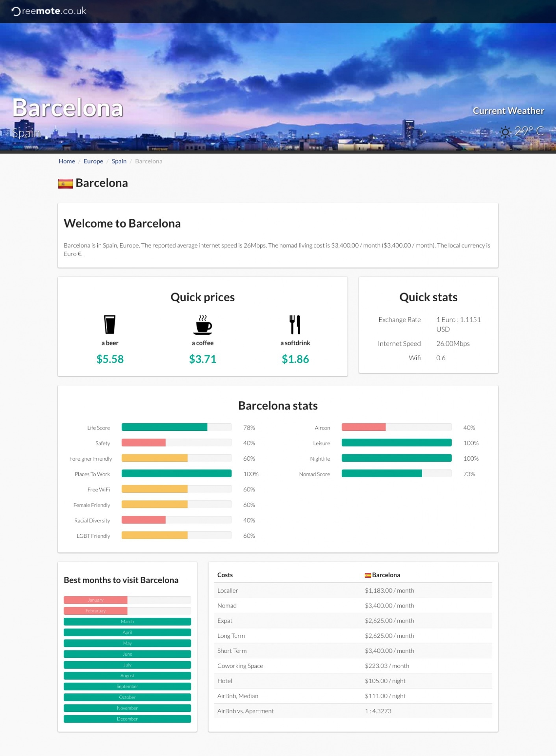This screenshot has width=556, height=756.
Task: Open the Home breadcrumb link
Action: 67,161
